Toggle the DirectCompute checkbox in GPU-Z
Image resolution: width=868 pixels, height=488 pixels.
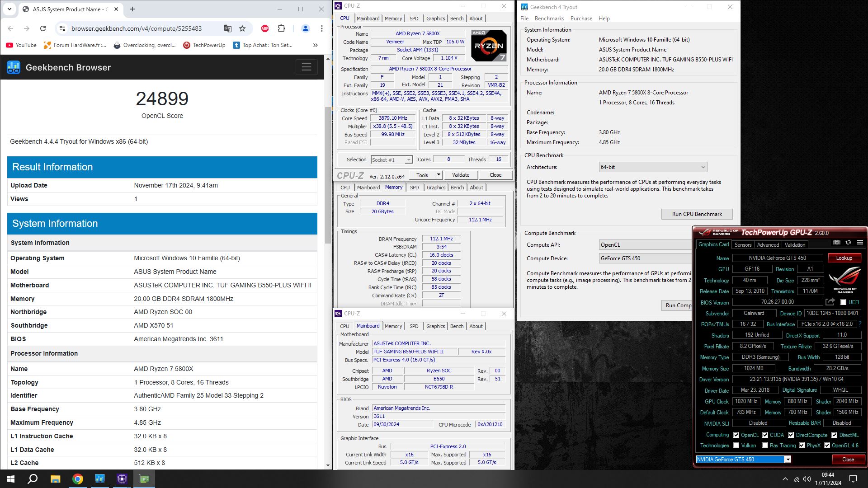[x=791, y=435]
